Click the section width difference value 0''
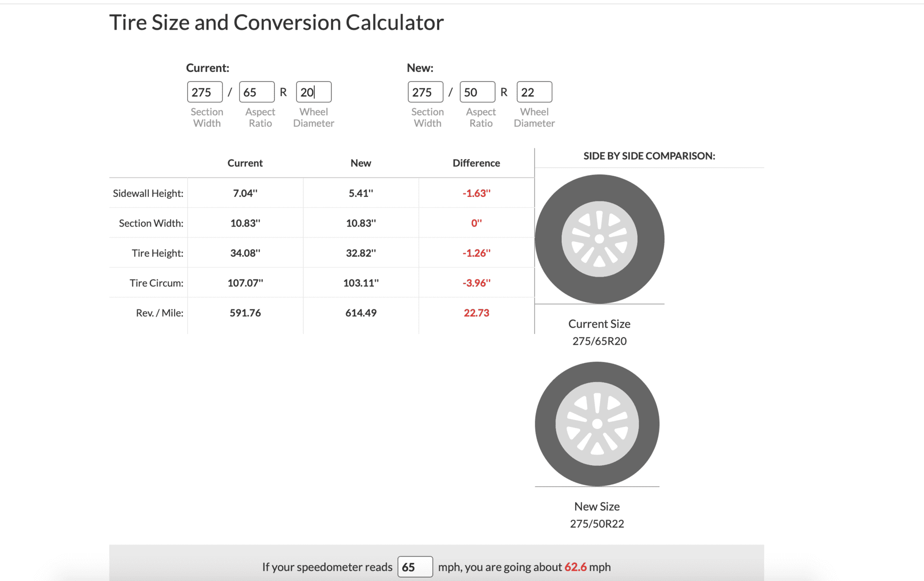Image resolution: width=924 pixels, height=581 pixels. tap(477, 223)
